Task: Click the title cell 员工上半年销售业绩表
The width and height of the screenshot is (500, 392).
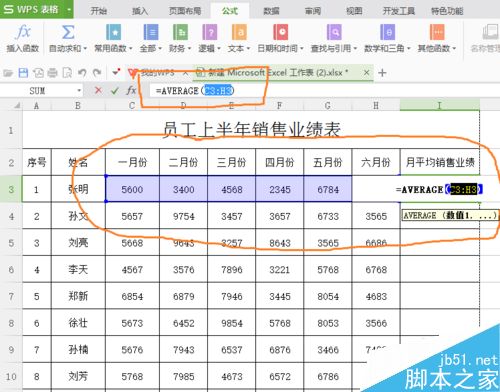Action: pos(251,130)
